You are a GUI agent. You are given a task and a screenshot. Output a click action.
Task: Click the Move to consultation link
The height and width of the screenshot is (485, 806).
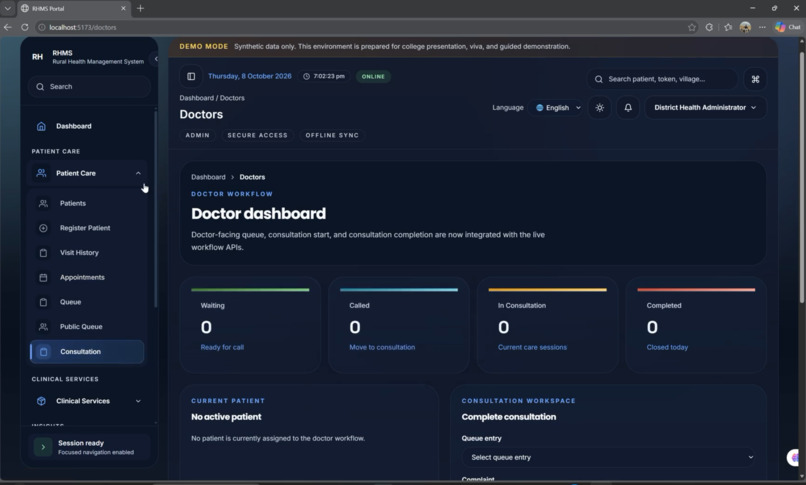[382, 348]
